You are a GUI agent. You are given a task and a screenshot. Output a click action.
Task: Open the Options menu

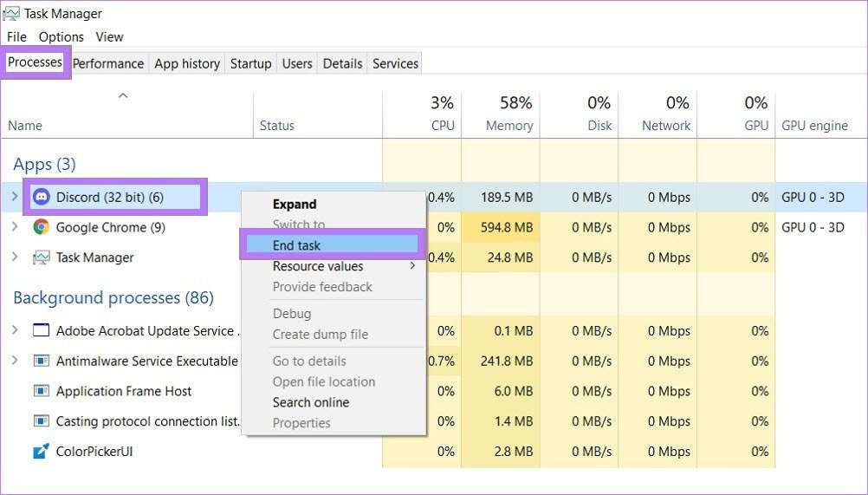point(61,37)
